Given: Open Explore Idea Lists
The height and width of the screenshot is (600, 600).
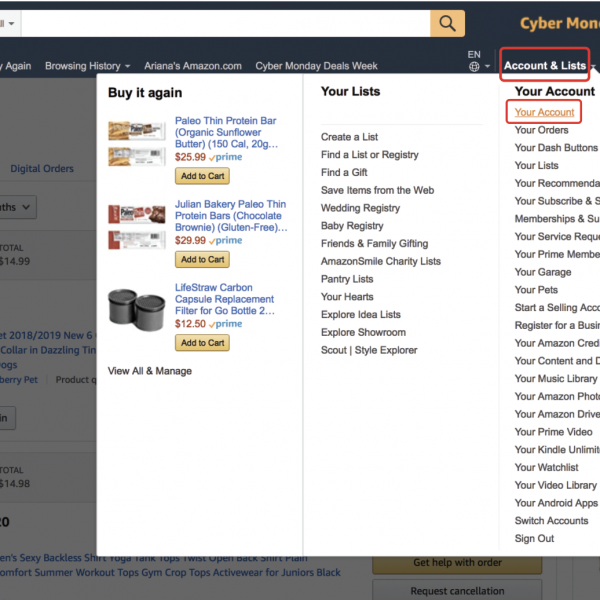Looking at the screenshot, I should (x=360, y=315).
